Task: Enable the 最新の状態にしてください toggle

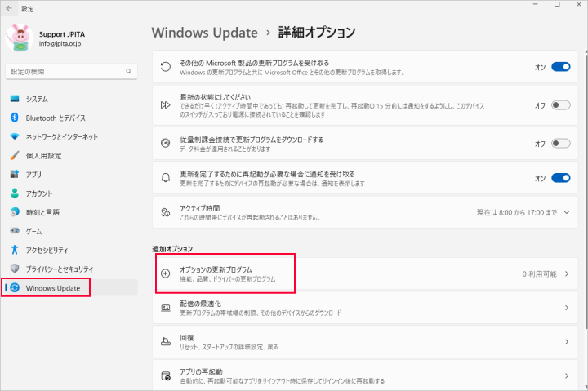Action: (560, 105)
